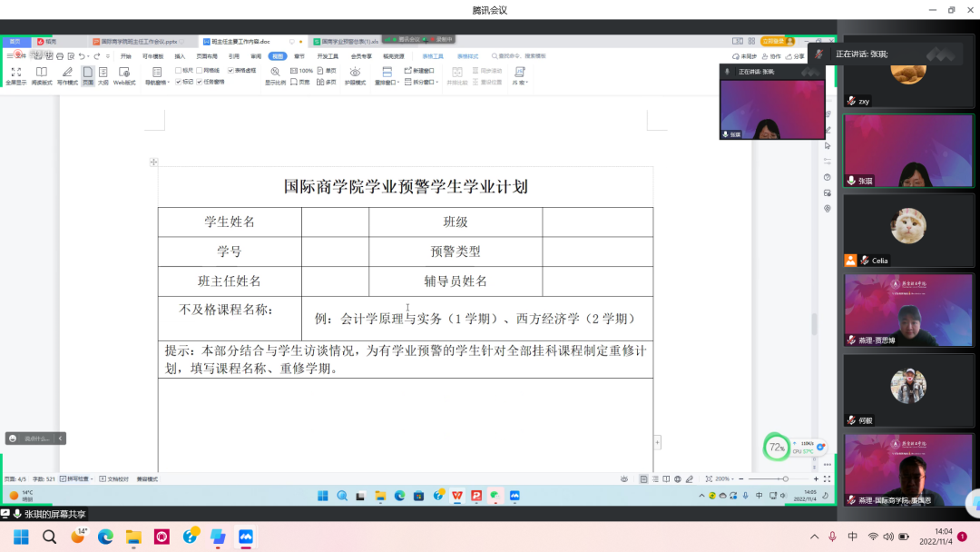Click 张琪's participant video thumbnail

coord(908,151)
